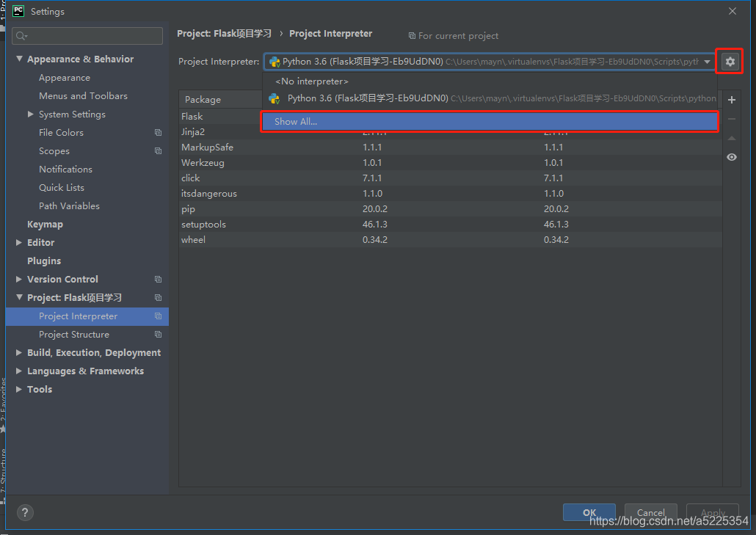Expand the Editor section
Image resolution: width=756 pixels, height=535 pixels.
[19, 242]
